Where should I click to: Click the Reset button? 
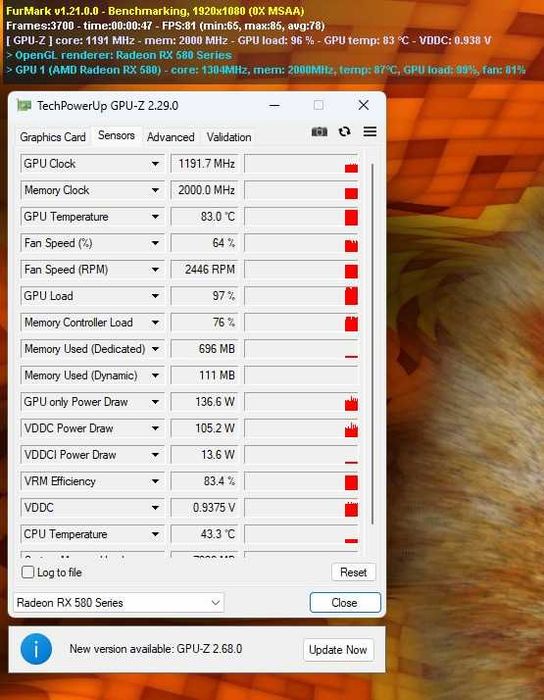tap(353, 572)
